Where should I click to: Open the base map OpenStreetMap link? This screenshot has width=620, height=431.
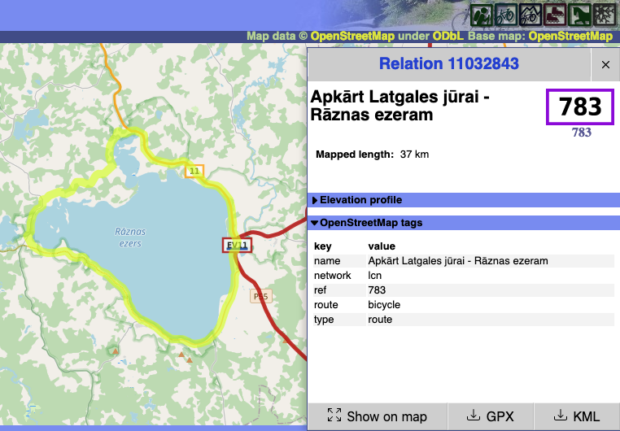[x=570, y=36]
